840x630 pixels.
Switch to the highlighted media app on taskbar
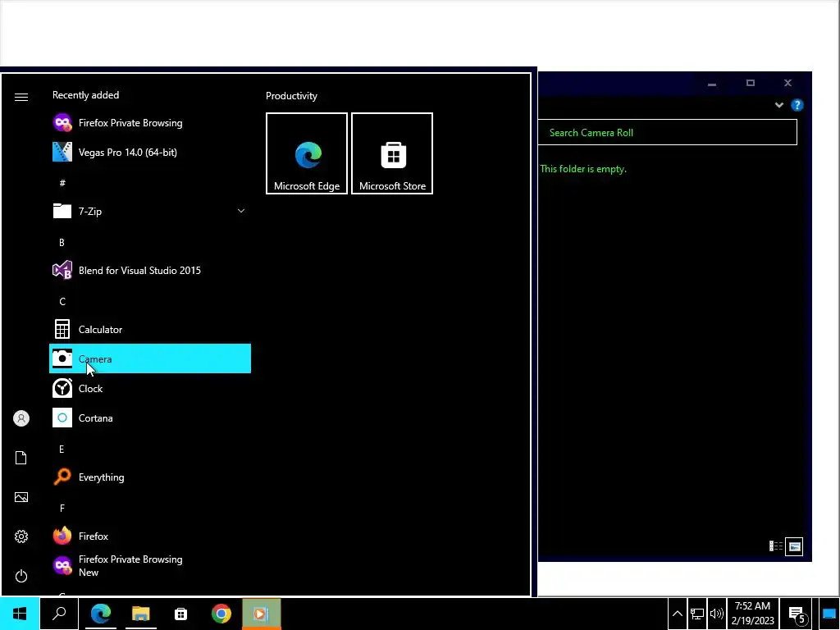(x=262, y=614)
